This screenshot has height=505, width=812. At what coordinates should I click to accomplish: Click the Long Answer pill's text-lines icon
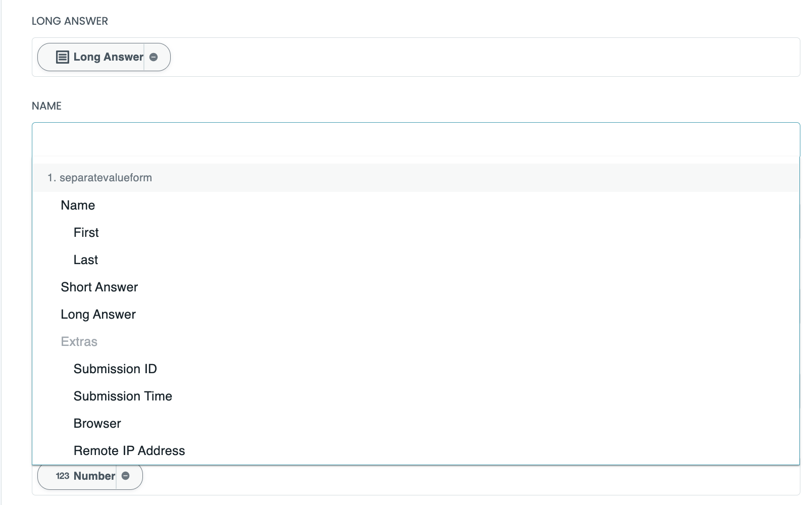point(62,57)
